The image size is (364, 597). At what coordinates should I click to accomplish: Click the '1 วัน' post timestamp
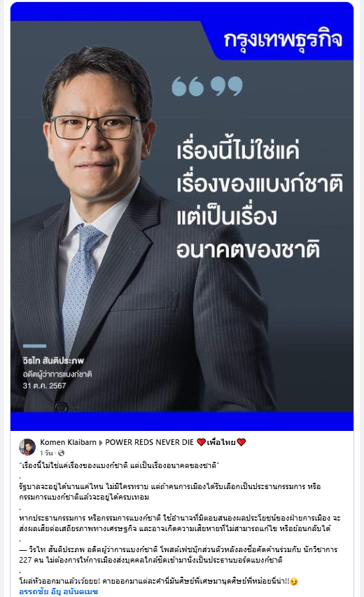[x=46, y=453]
